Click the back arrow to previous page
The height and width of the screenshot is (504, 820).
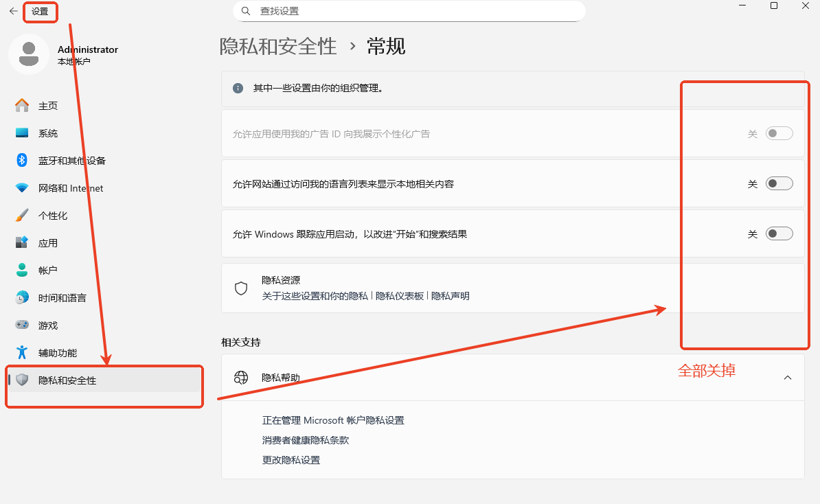click(x=12, y=12)
